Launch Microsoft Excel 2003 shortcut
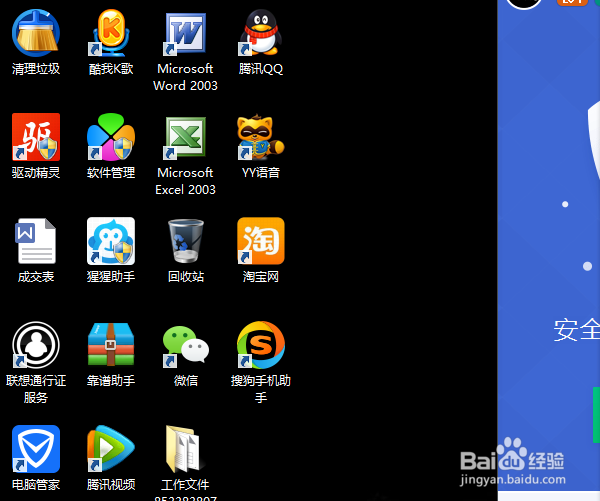The image size is (600, 501). pyautogui.click(x=186, y=137)
